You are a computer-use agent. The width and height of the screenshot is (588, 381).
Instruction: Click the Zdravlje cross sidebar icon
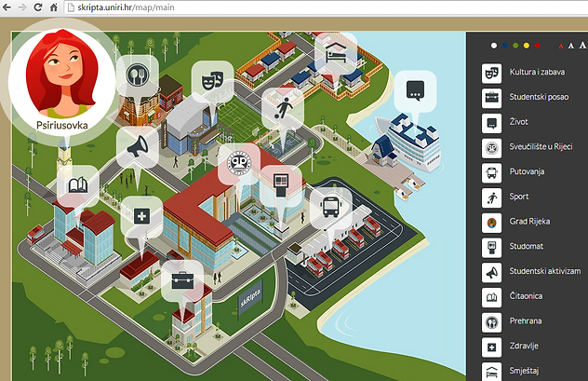(491, 347)
